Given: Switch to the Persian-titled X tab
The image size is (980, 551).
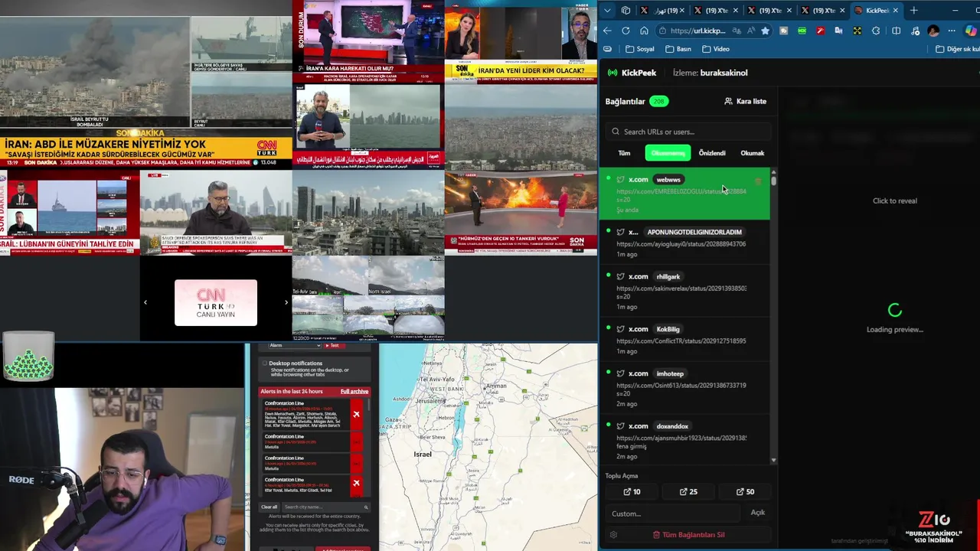Looking at the screenshot, I should pos(661,10).
